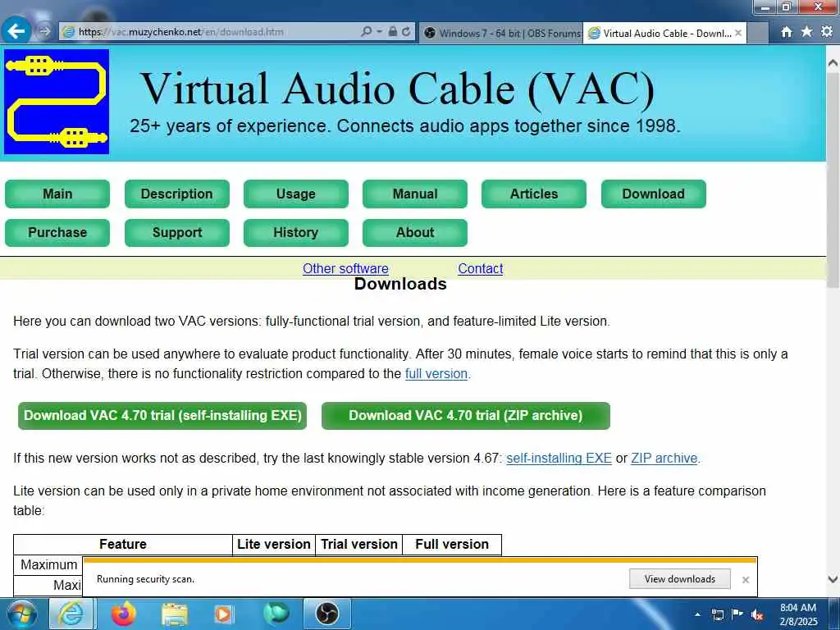Switch to Windows 7 - 64 bit OBS Forums tab
Image resolution: width=840 pixels, height=630 pixels.
[x=501, y=33]
